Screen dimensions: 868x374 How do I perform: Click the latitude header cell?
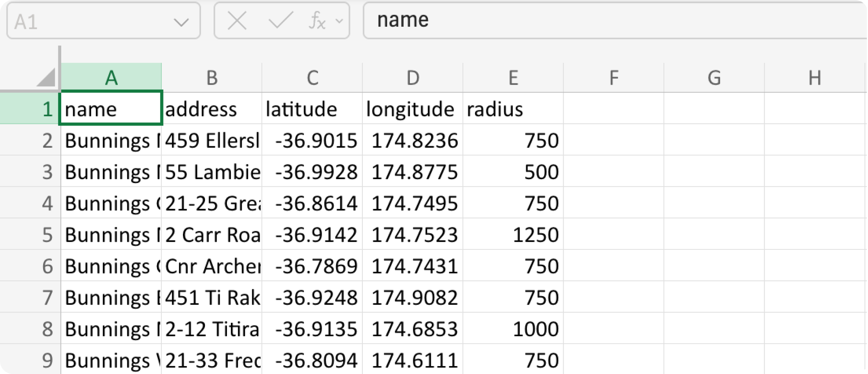tap(312, 108)
